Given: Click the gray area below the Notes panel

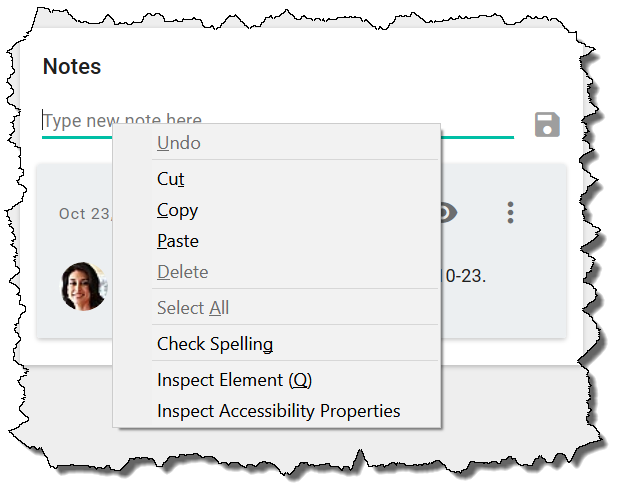Looking at the screenshot, I should coord(500,400).
